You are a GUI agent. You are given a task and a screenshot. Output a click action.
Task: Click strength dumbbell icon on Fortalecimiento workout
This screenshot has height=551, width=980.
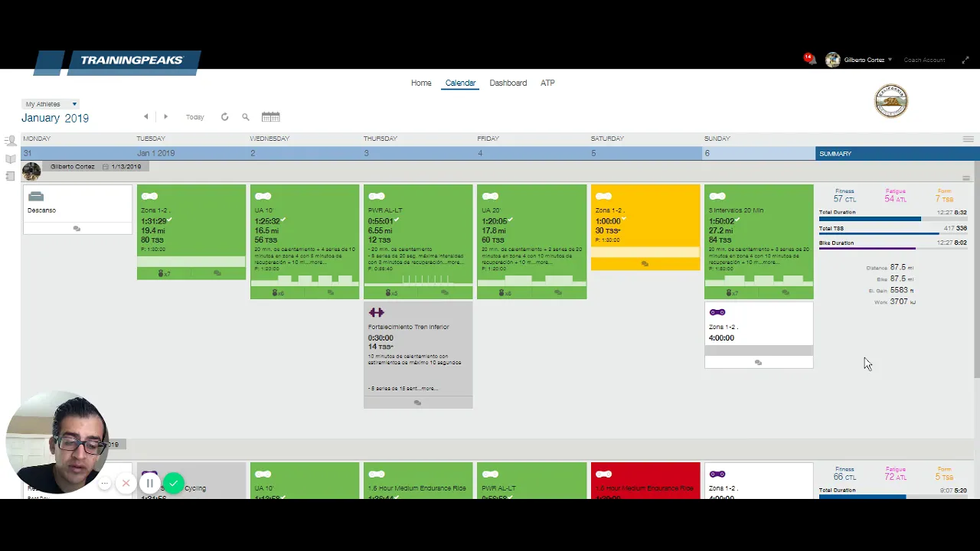(376, 312)
